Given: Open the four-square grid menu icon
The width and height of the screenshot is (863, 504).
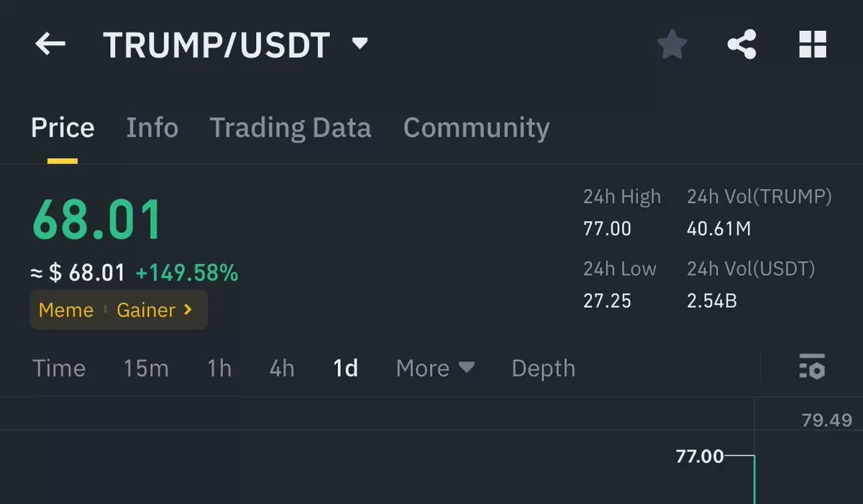Looking at the screenshot, I should click(813, 45).
